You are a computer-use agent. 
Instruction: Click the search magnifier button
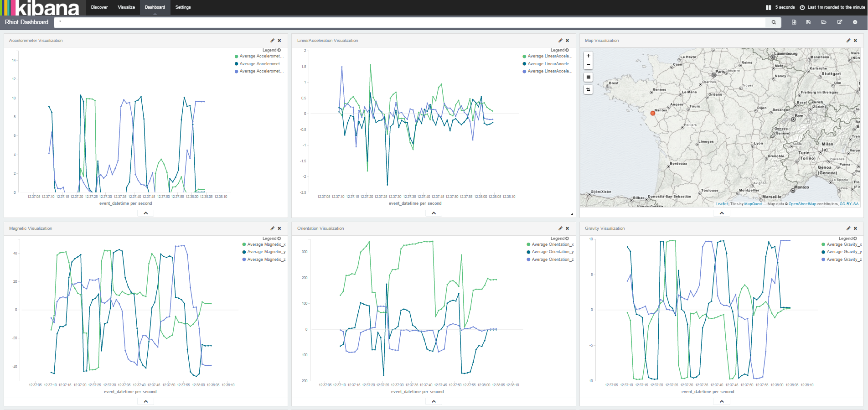point(774,22)
